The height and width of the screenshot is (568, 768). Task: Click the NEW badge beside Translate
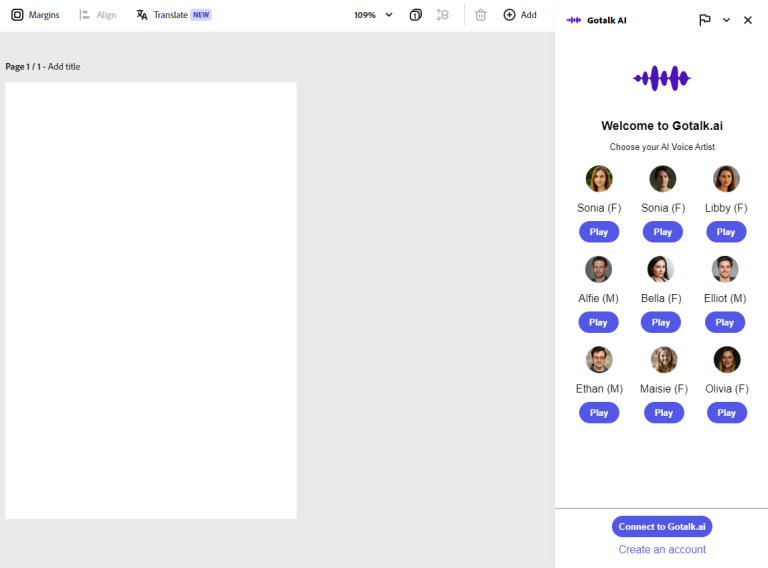coord(201,15)
